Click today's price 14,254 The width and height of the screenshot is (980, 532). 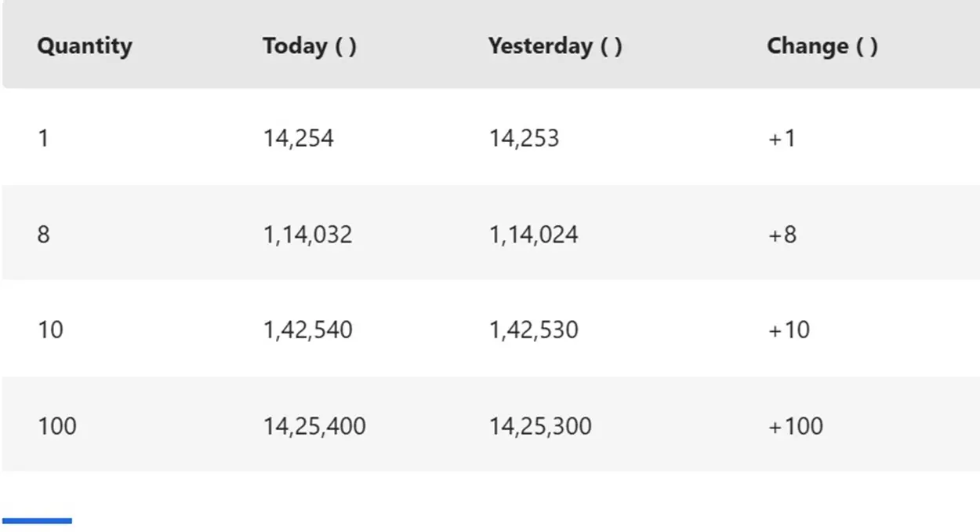299,138
